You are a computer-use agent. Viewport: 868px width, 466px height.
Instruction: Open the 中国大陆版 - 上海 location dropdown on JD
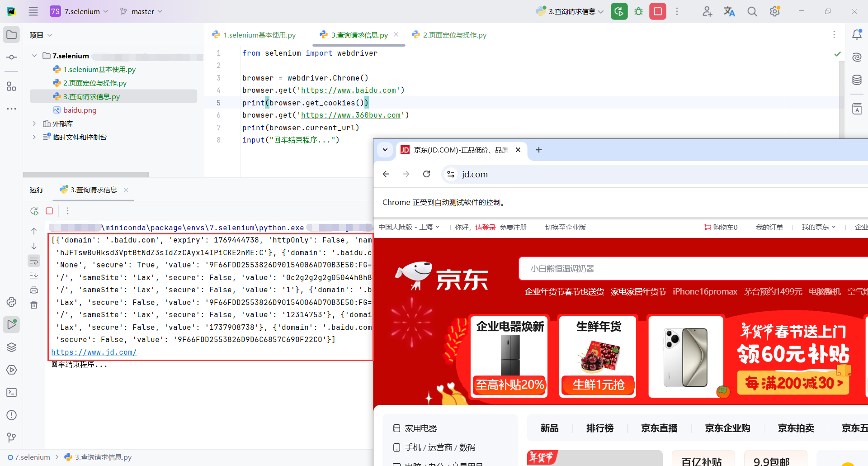point(409,227)
